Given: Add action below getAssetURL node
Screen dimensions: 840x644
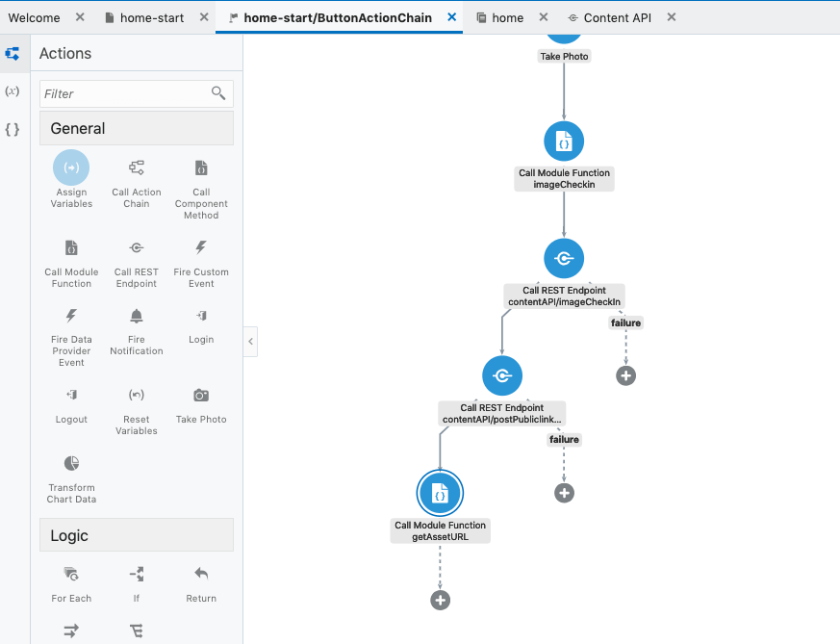Looking at the screenshot, I should (440, 600).
